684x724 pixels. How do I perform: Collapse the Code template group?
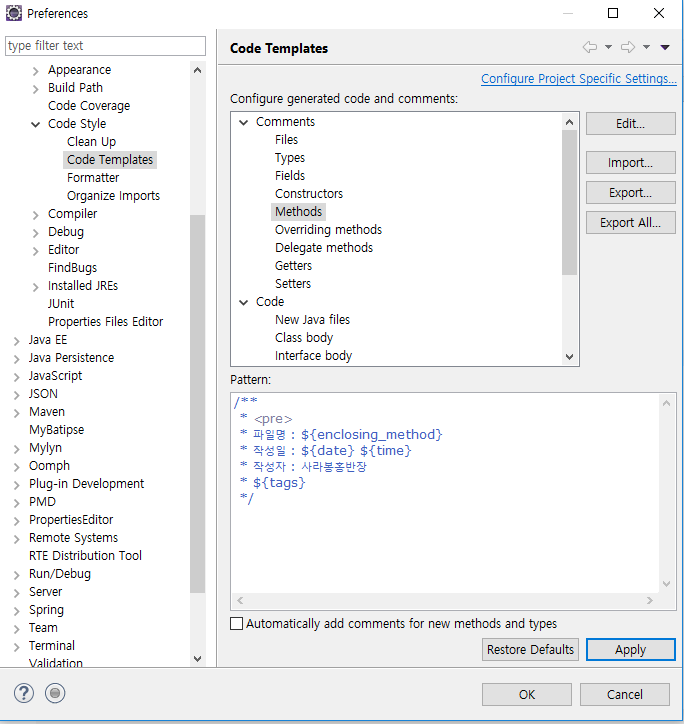click(x=243, y=302)
